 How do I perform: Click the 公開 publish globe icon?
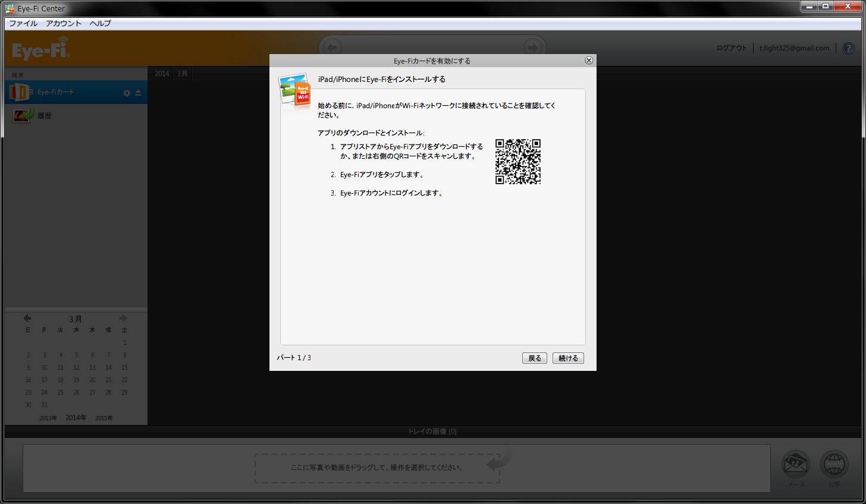[x=834, y=465]
